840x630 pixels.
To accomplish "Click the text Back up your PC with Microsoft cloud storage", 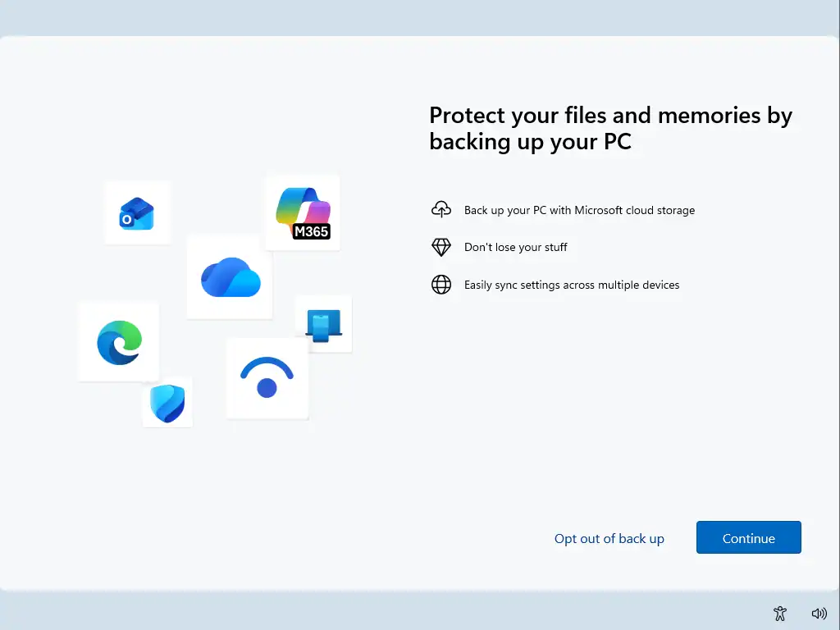I will (580, 210).
